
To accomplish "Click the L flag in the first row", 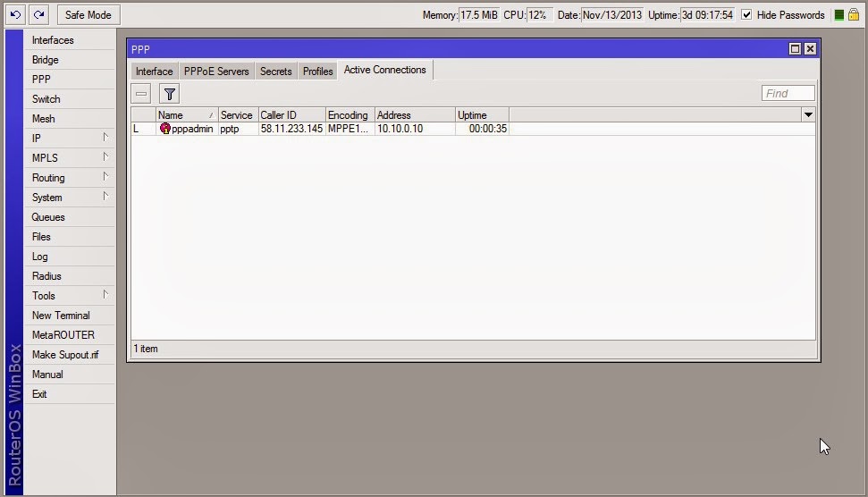I will click(x=136, y=129).
